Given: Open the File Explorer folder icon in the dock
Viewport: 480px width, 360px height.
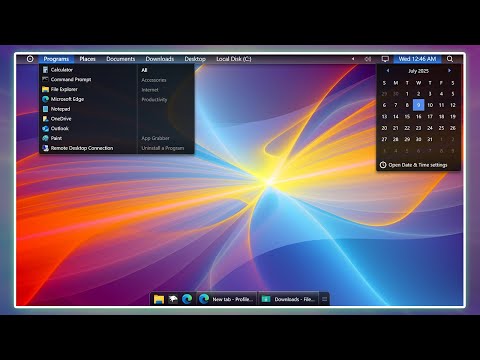Looking at the screenshot, I should tap(159, 299).
